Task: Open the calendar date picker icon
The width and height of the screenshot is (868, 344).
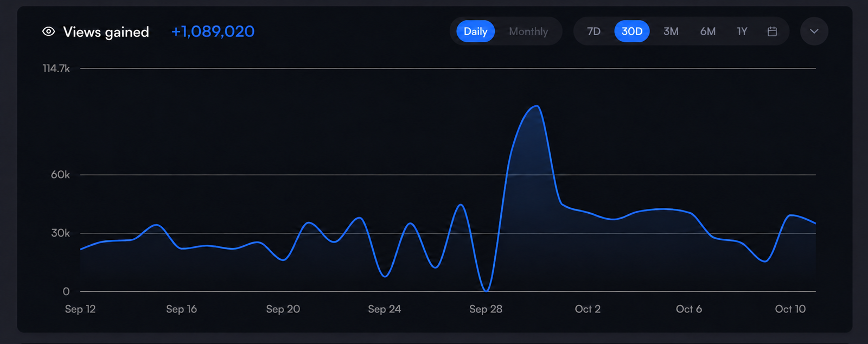Action: coord(772,31)
